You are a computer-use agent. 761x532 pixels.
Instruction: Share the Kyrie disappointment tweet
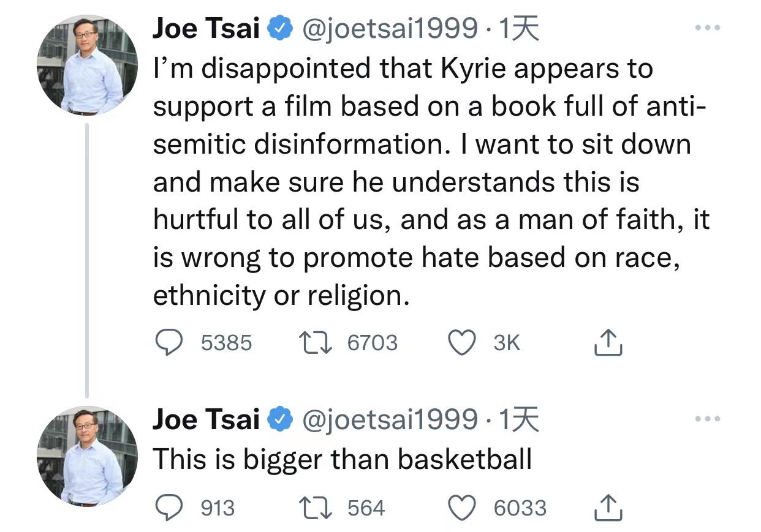click(x=608, y=343)
